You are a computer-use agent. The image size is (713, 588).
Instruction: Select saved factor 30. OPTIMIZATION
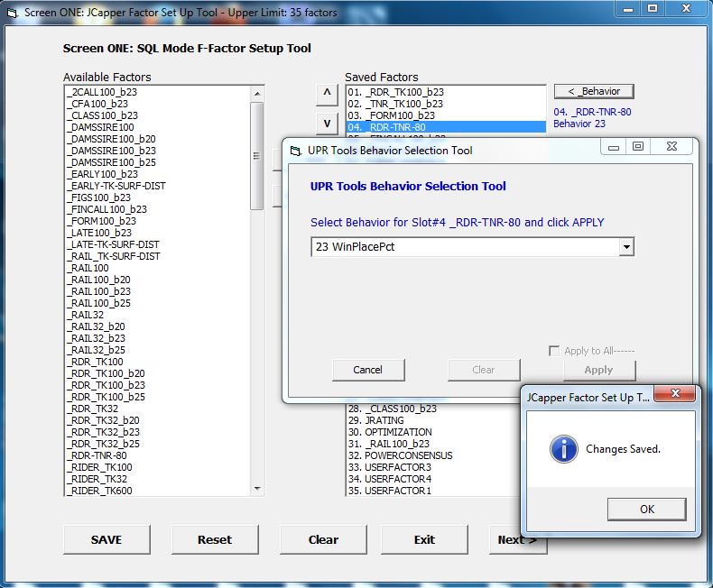click(x=433, y=432)
